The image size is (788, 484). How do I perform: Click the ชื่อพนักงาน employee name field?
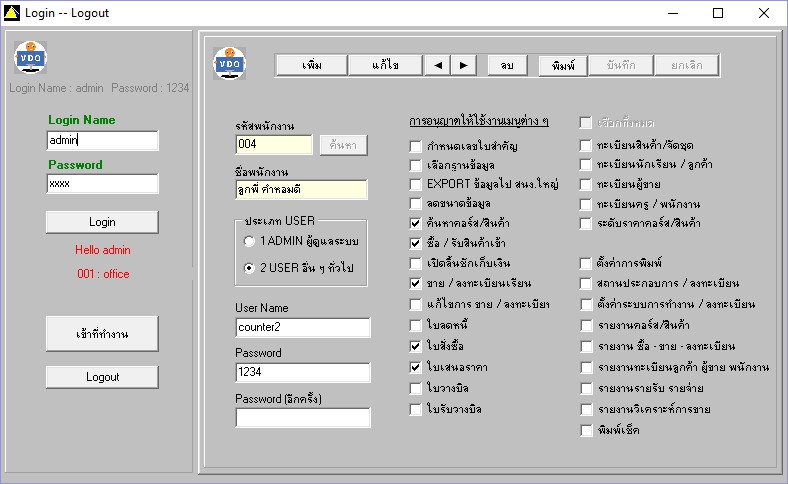(301, 189)
